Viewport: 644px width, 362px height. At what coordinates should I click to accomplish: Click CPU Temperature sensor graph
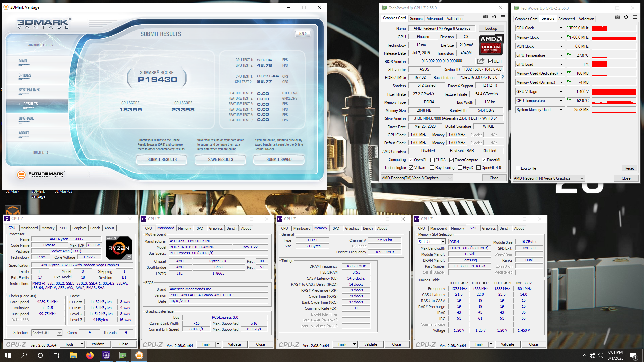614,101
